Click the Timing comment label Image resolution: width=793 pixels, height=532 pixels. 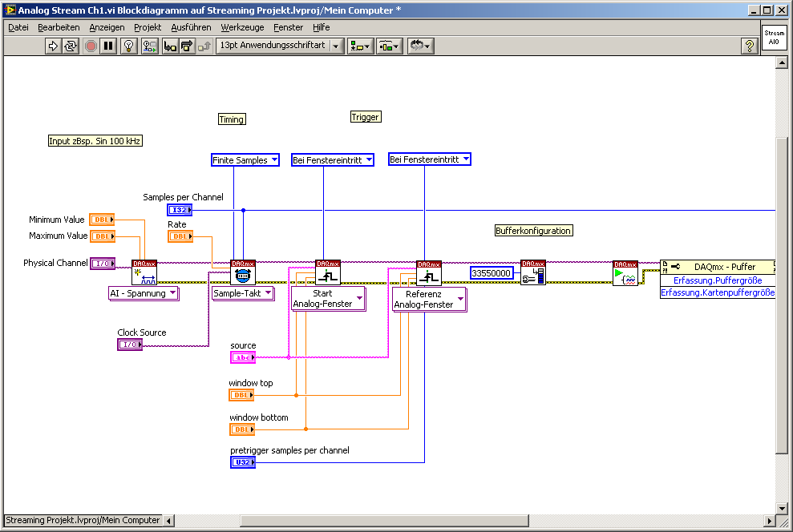232,119
